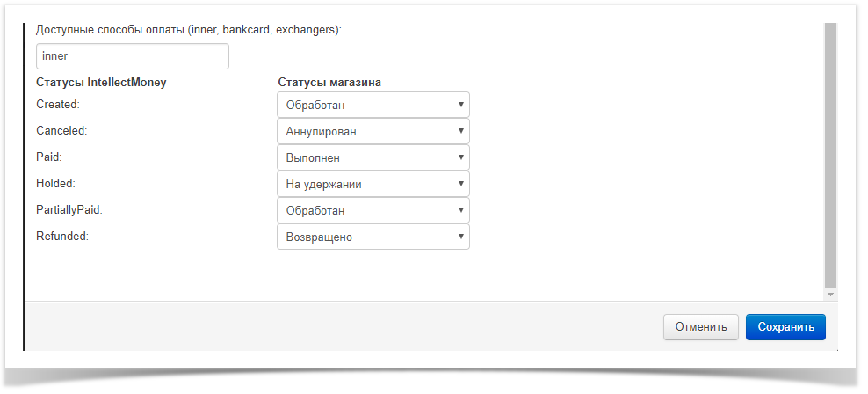The image size is (868, 394).
Task: Select the "Paid:" row label
Action: coord(49,157)
